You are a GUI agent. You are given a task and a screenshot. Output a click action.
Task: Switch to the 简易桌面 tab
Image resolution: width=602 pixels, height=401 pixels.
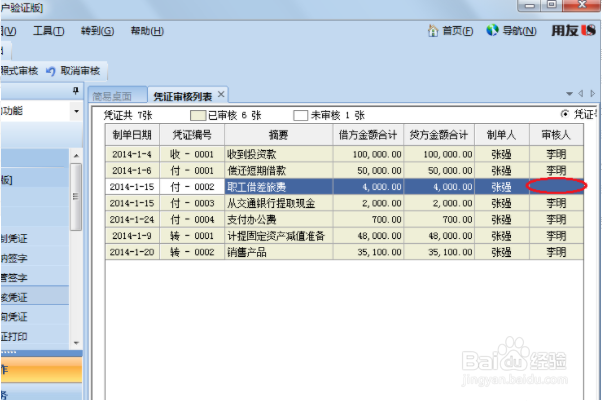117,95
